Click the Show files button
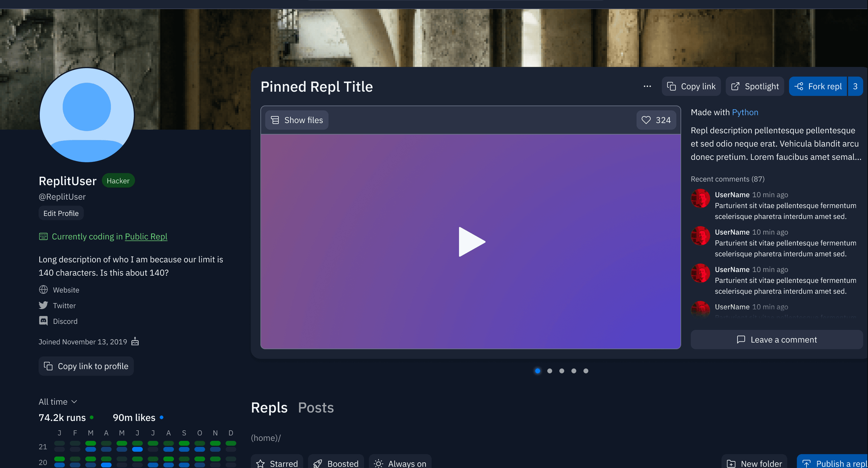Image resolution: width=868 pixels, height=468 pixels. click(x=297, y=120)
